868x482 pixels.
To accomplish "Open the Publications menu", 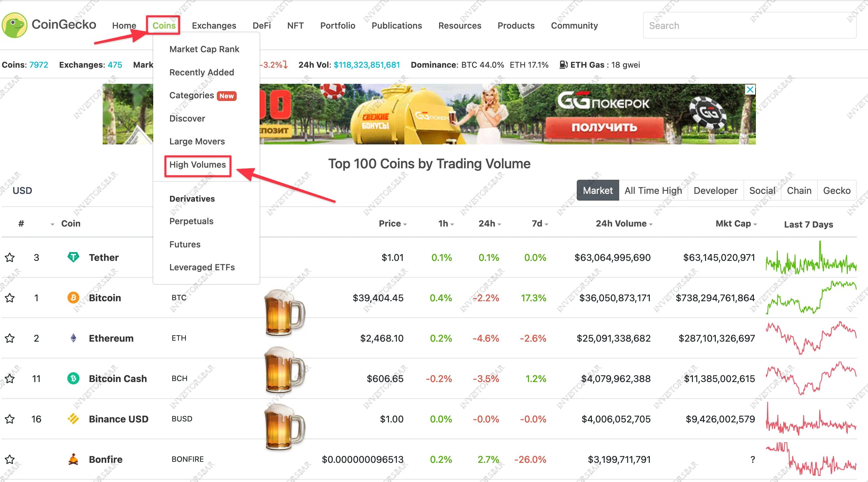I will click(397, 26).
